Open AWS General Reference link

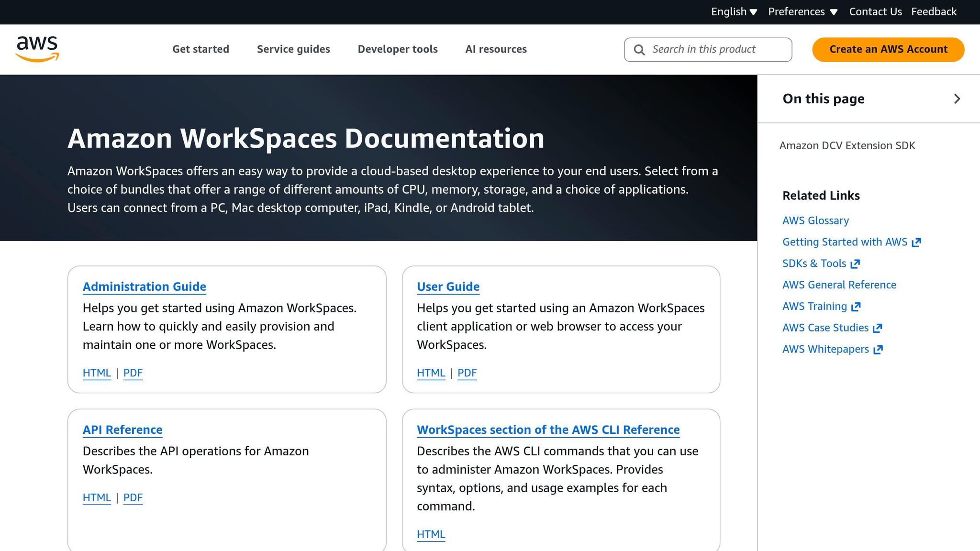click(839, 286)
